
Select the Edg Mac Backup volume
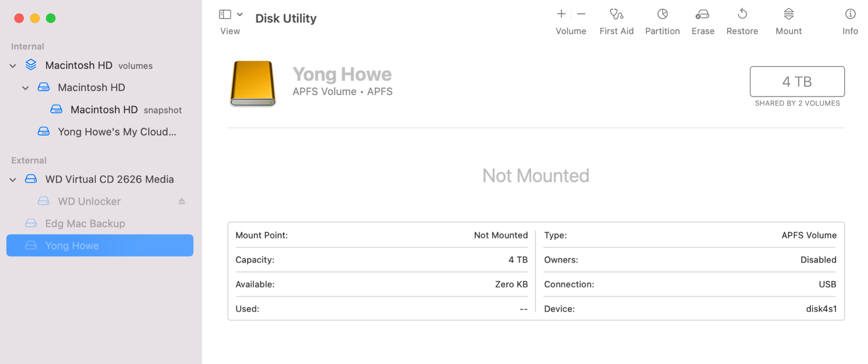[85, 223]
